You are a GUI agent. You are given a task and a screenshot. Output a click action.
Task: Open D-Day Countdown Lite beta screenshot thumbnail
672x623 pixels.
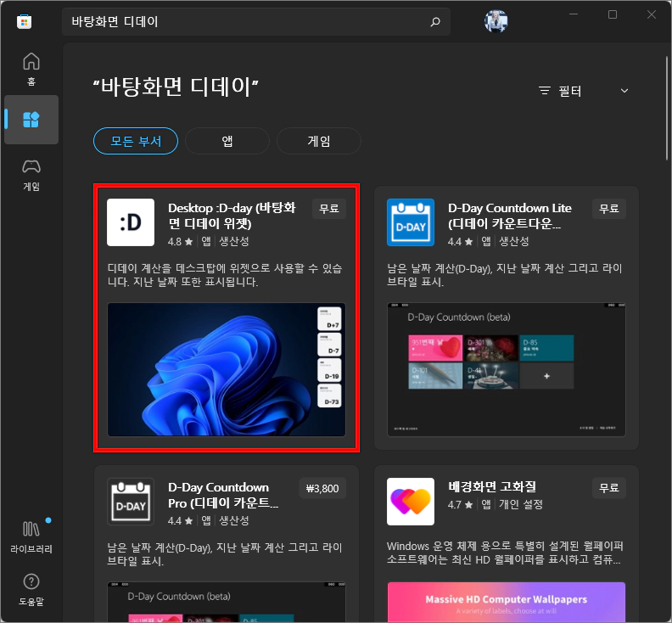pos(507,369)
